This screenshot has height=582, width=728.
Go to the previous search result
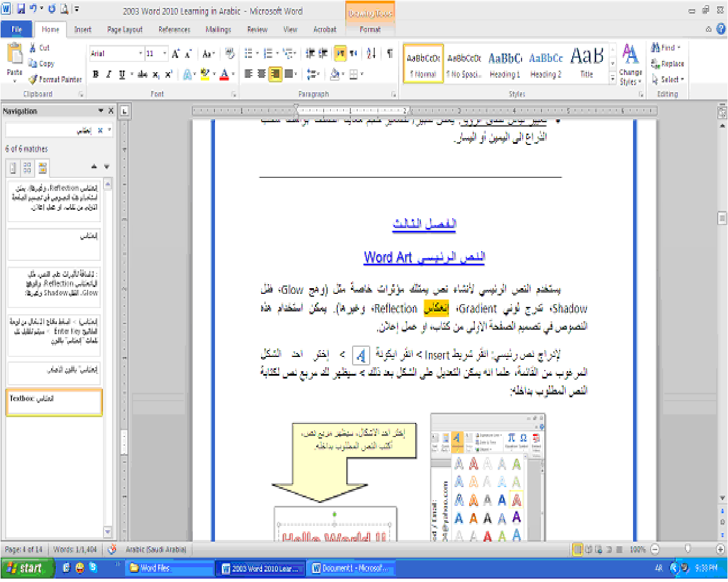click(94, 167)
